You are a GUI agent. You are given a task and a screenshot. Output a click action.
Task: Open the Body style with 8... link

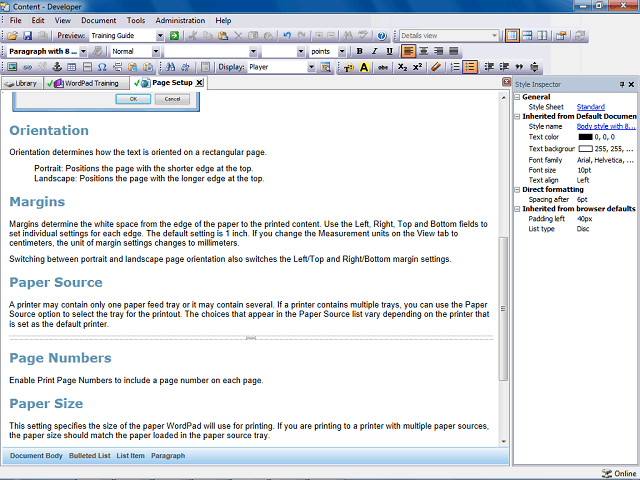[606, 127]
